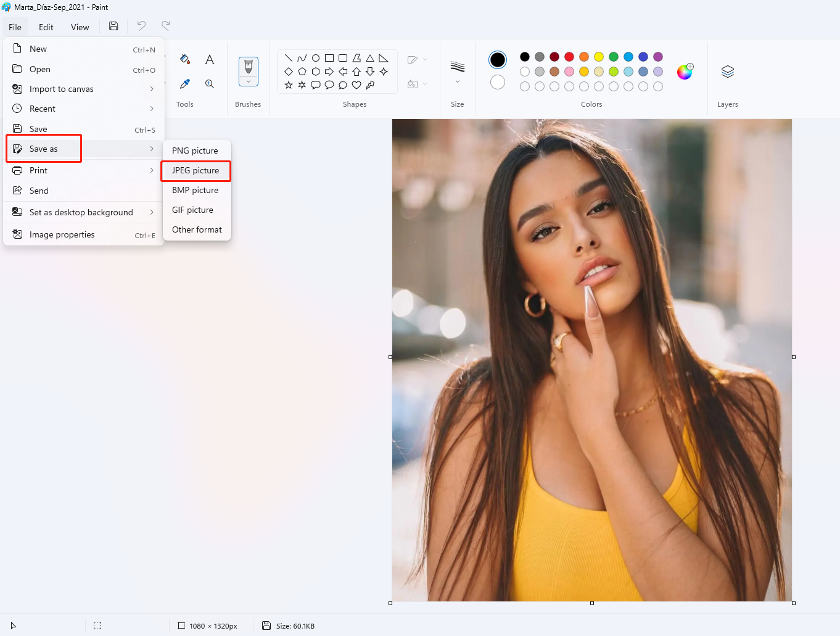Select the Brush tool icon
The image size is (840, 636).
[249, 66]
